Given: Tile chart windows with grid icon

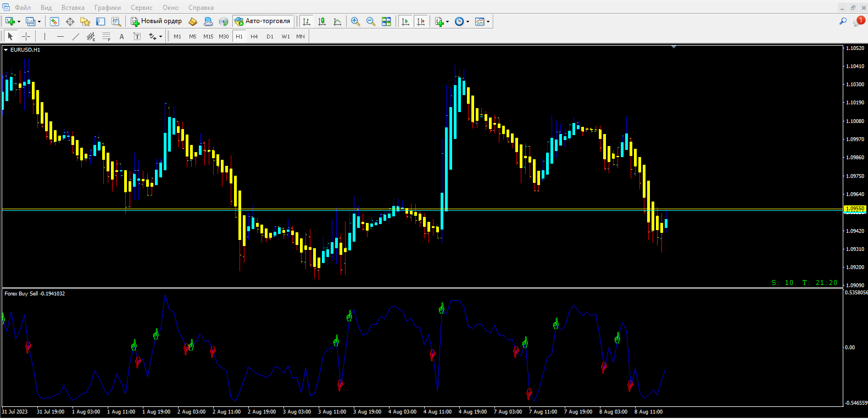Looking at the screenshot, I should (386, 21).
